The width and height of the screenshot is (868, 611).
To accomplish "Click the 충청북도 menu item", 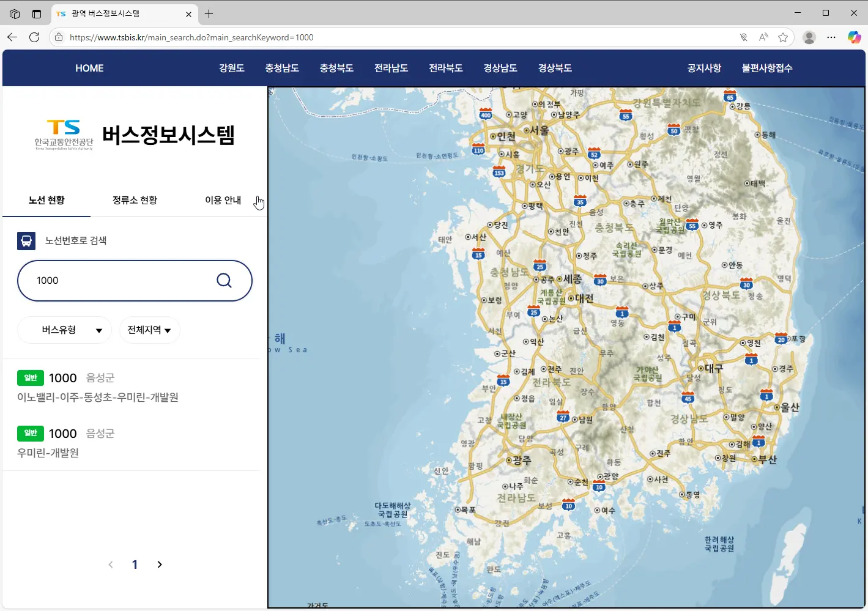I will point(337,68).
